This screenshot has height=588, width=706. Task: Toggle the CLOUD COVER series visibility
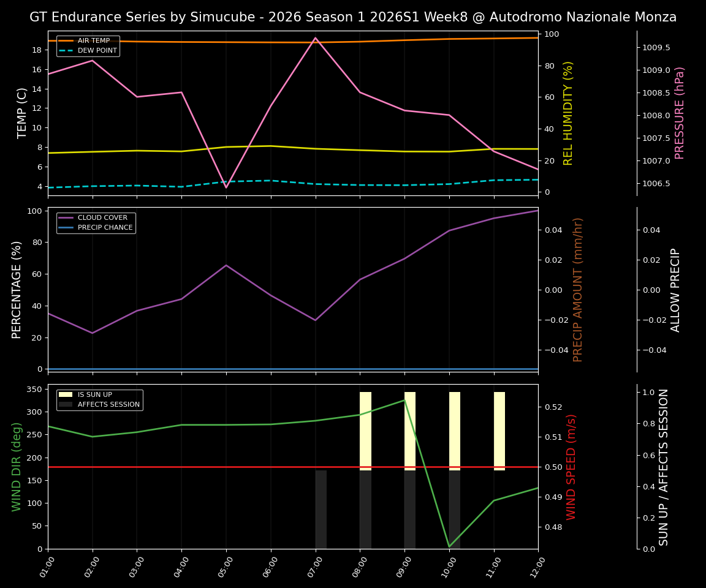coord(100,217)
